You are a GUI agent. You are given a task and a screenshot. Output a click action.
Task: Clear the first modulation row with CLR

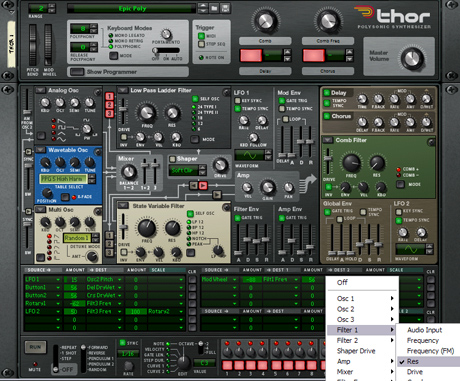(x=192, y=279)
